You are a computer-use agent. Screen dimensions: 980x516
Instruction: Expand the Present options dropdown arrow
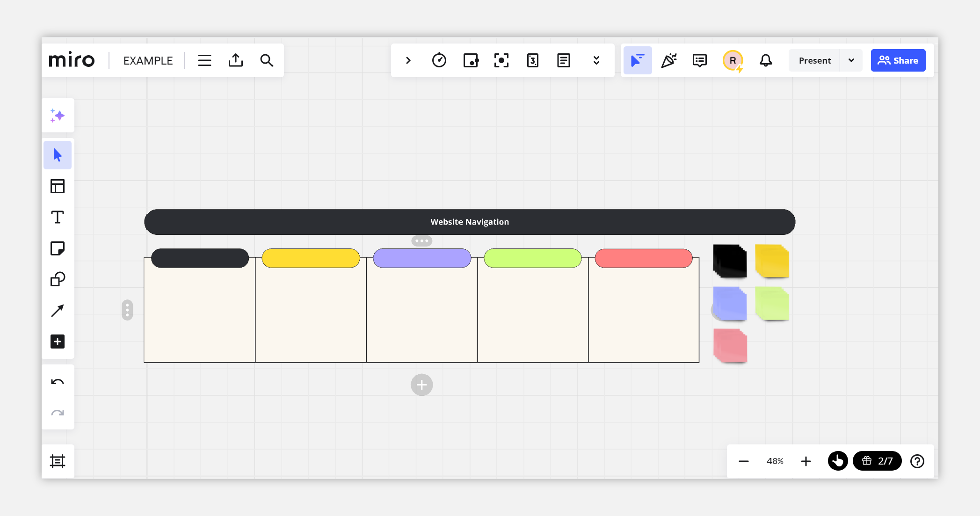(x=851, y=60)
